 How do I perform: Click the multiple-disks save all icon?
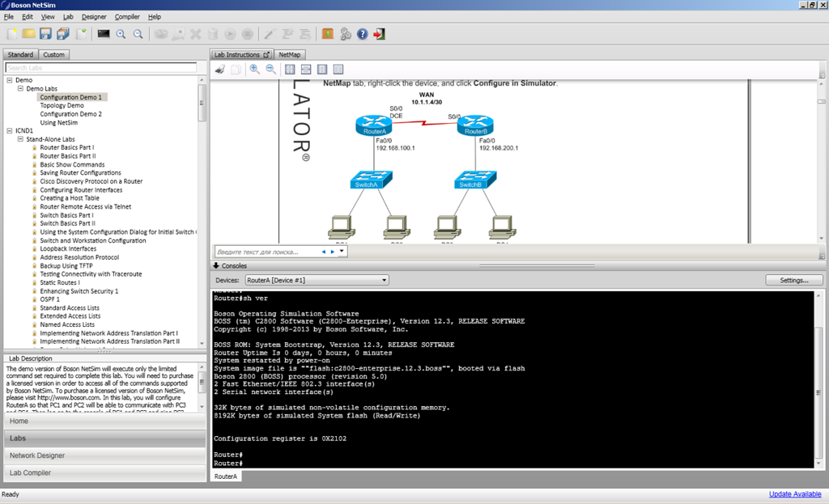point(63,34)
